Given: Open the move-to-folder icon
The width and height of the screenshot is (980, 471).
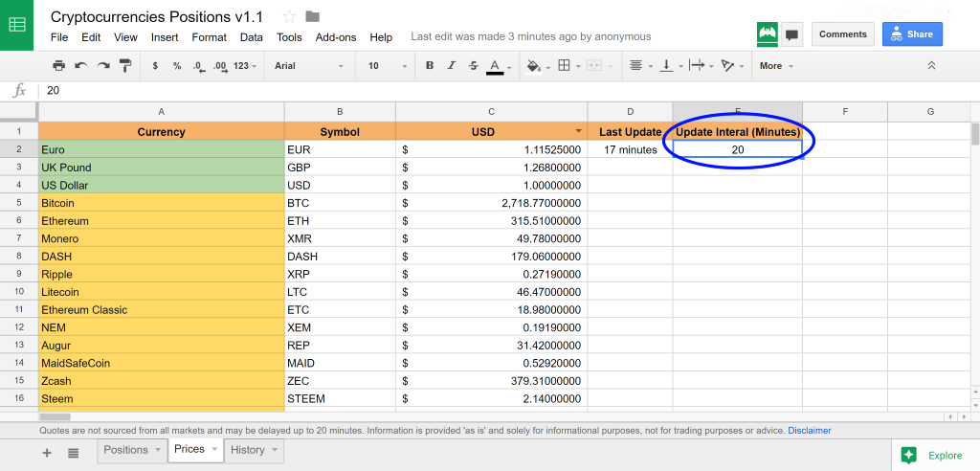Looking at the screenshot, I should coord(313,16).
